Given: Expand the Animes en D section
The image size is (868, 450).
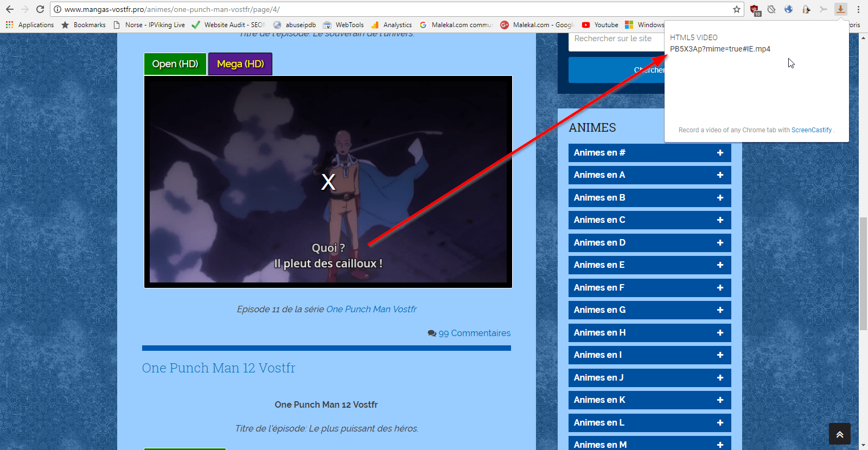Looking at the screenshot, I should [x=650, y=243].
